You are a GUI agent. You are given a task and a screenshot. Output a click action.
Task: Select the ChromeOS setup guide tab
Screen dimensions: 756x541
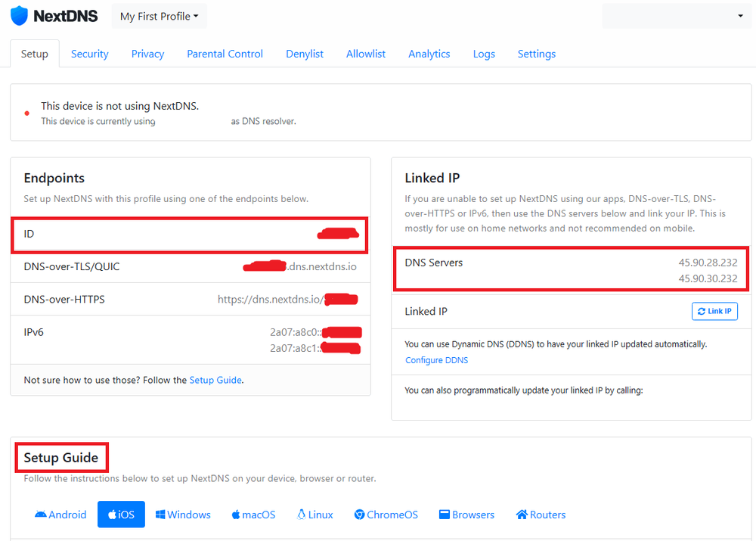(x=386, y=515)
